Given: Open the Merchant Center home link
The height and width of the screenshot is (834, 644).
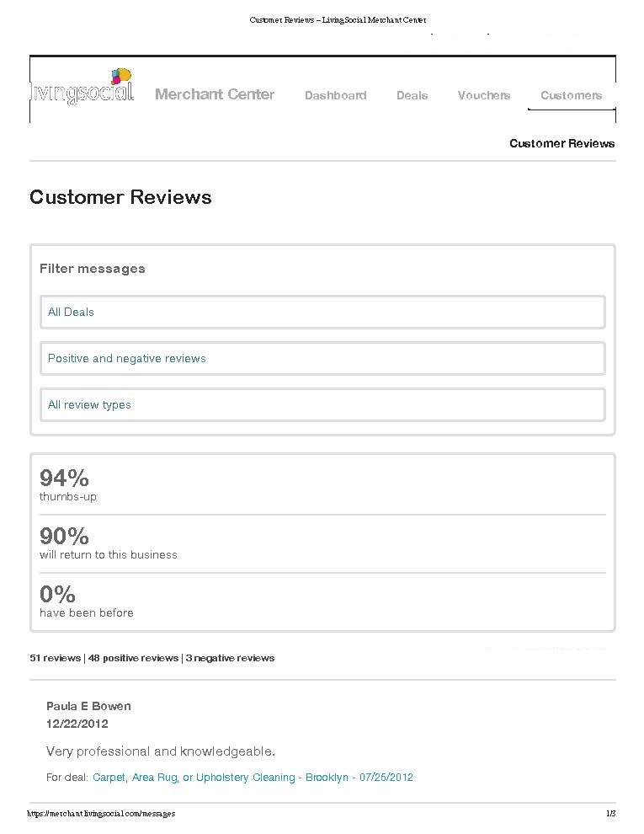Looking at the screenshot, I should point(215,94).
